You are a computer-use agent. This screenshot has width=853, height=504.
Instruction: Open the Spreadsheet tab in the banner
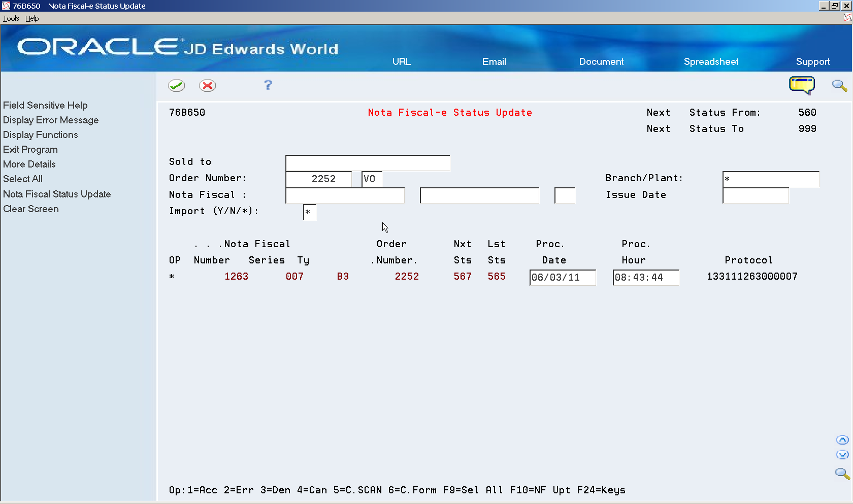711,61
